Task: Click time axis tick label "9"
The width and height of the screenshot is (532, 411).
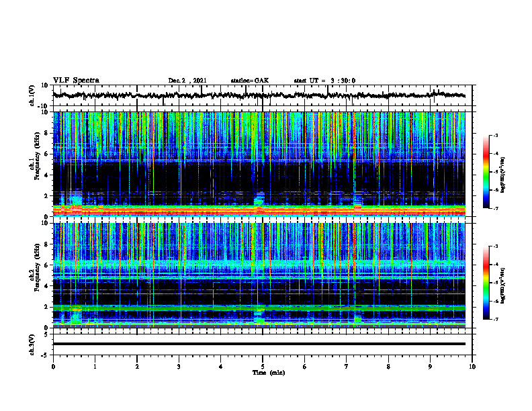Action: point(430,367)
